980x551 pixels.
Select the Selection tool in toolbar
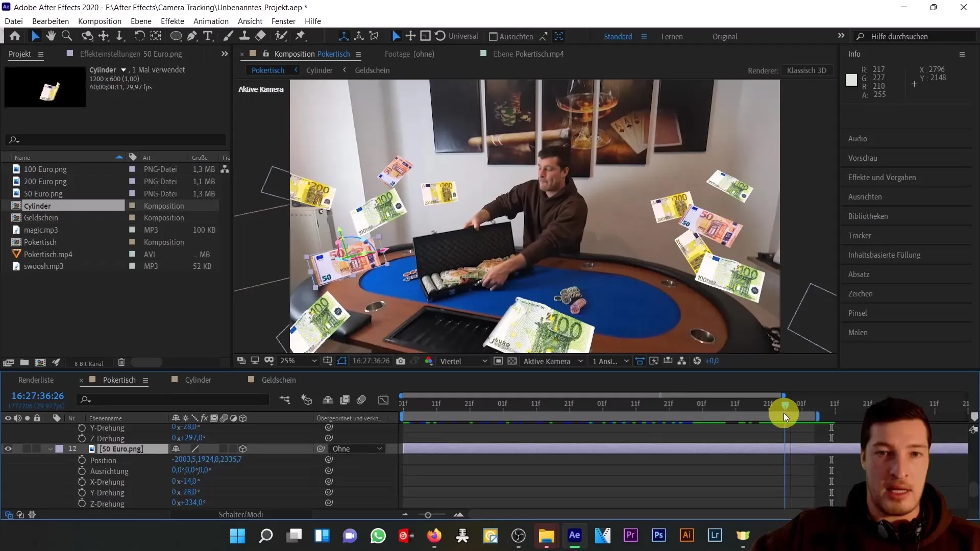coord(36,36)
